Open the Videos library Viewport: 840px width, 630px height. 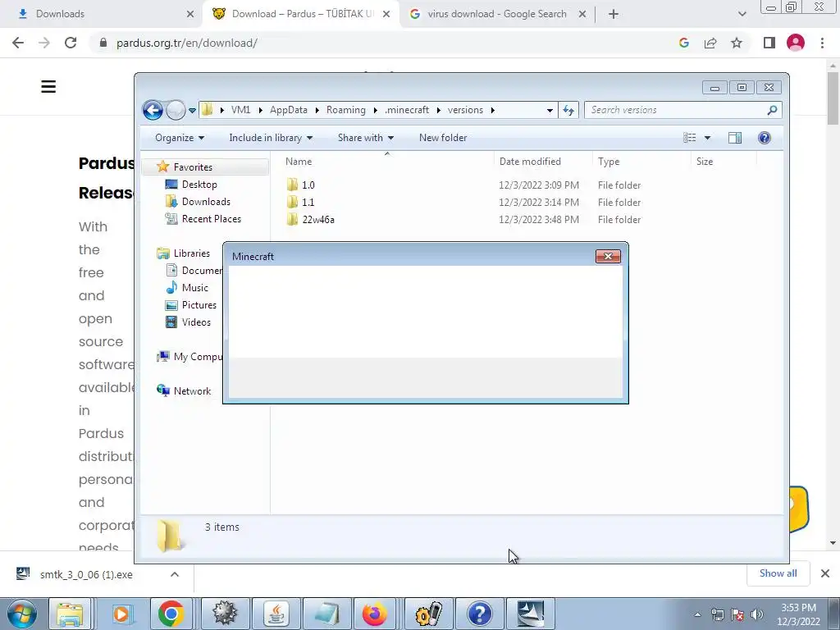tap(196, 322)
